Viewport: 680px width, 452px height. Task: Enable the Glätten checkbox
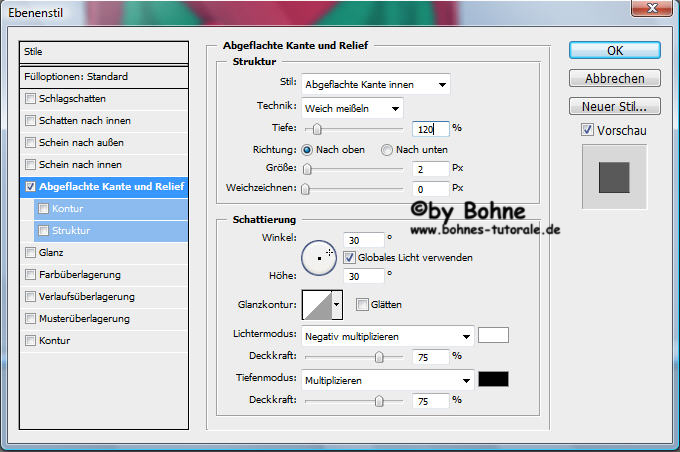point(362,304)
